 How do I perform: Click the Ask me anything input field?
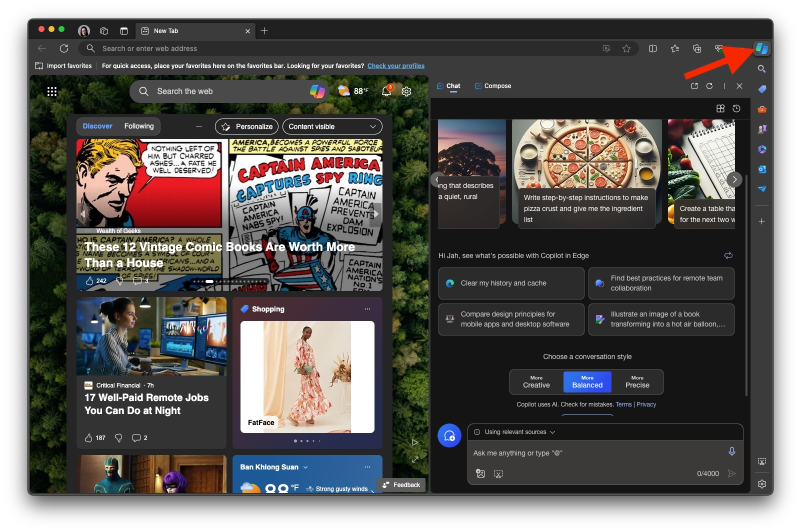coord(595,453)
